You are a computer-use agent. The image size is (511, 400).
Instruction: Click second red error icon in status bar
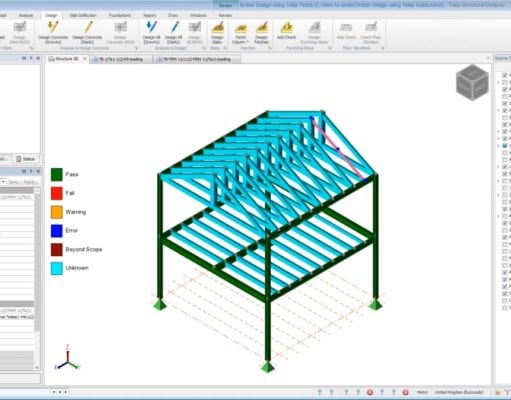click(x=405, y=392)
